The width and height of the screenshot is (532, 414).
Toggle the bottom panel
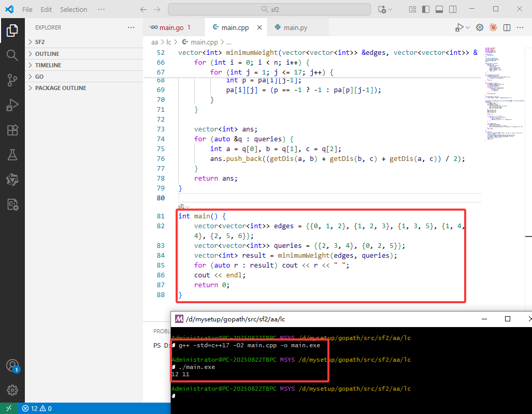[439, 9]
